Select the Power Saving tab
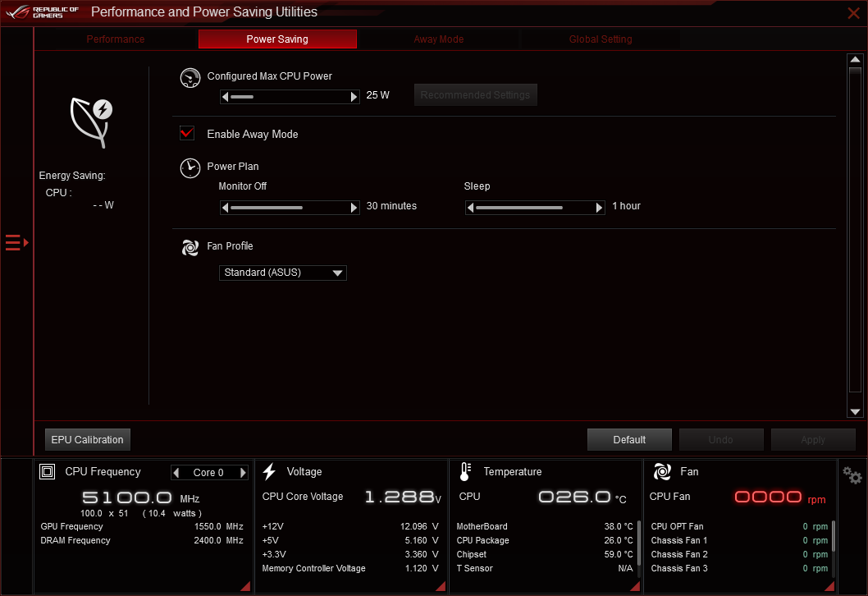 click(277, 39)
